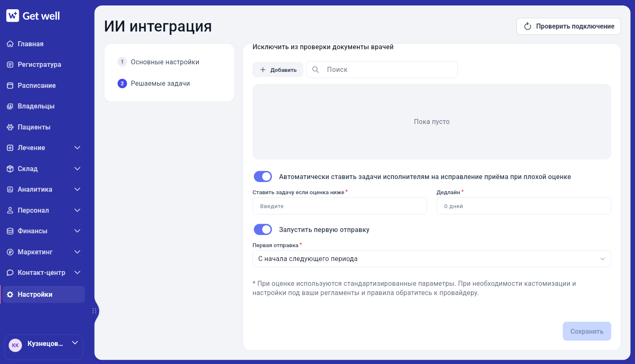Click the sidebar collapse grip handle
This screenshot has height=364, width=635.
(94, 311)
